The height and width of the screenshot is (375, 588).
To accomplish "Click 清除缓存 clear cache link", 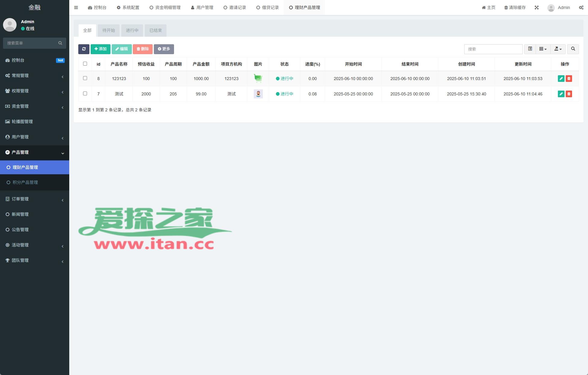I will [x=515, y=8].
